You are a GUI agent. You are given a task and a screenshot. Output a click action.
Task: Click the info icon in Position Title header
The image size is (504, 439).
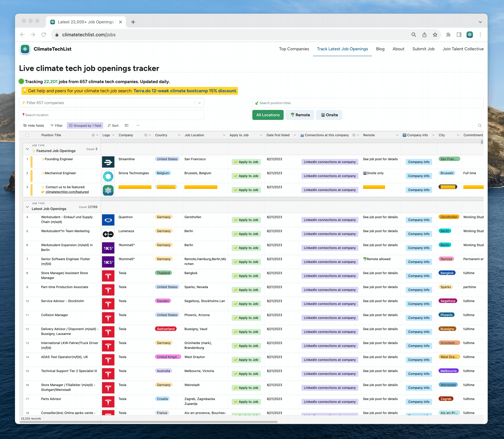(93, 135)
